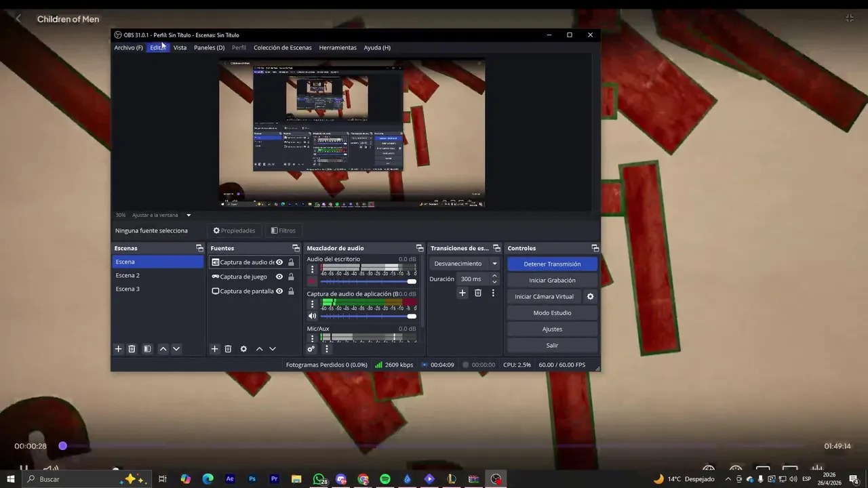The width and height of the screenshot is (868, 488).
Task: Open options dots for Captura de audio de aplicación
Action: click(x=312, y=304)
